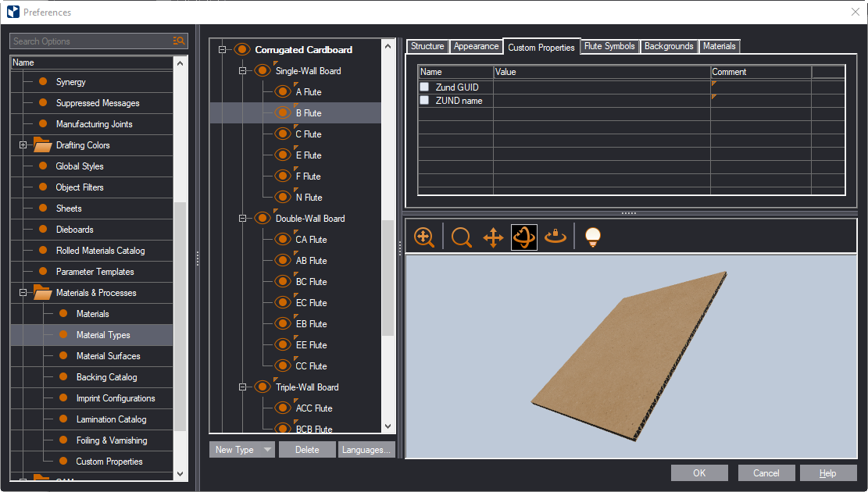Collapse the Single-Wall Board group
Viewport: 868px width, 492px height.
pyautogui.click(x=243, y=71)
